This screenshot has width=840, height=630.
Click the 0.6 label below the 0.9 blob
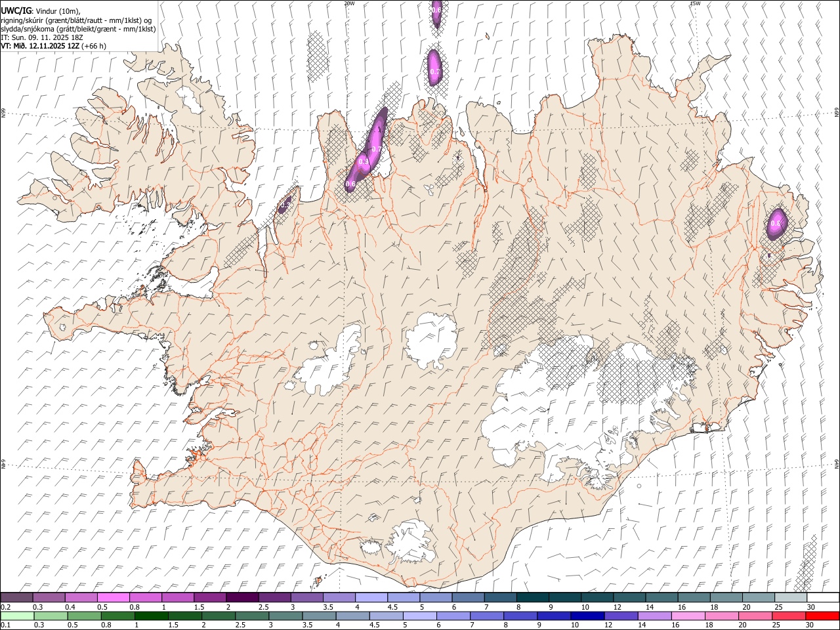click(350, 185)
